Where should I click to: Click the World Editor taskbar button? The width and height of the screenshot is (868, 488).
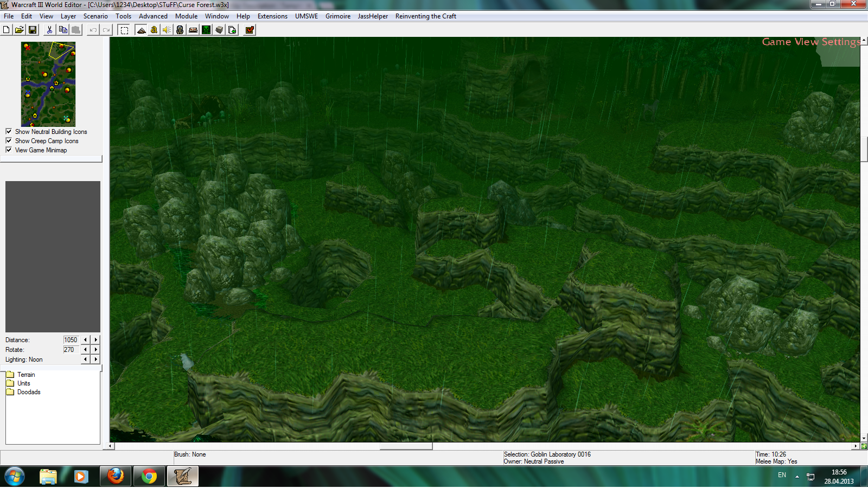tap(183, 477)
